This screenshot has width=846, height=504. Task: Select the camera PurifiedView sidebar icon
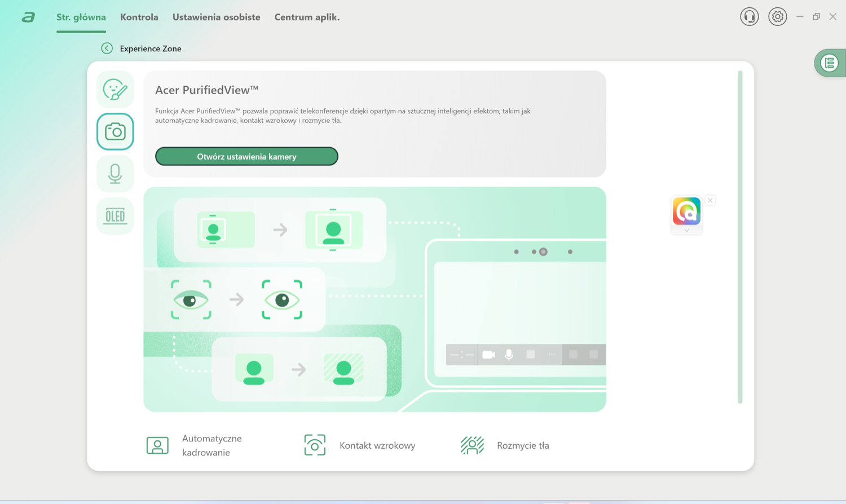115,132
